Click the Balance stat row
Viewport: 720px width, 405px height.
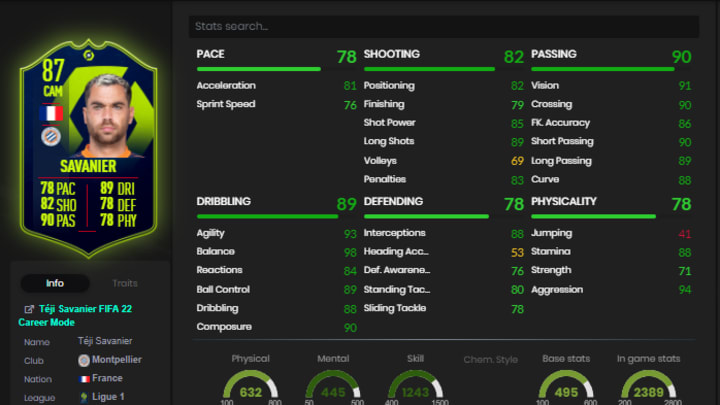click(x=276, y=252)
